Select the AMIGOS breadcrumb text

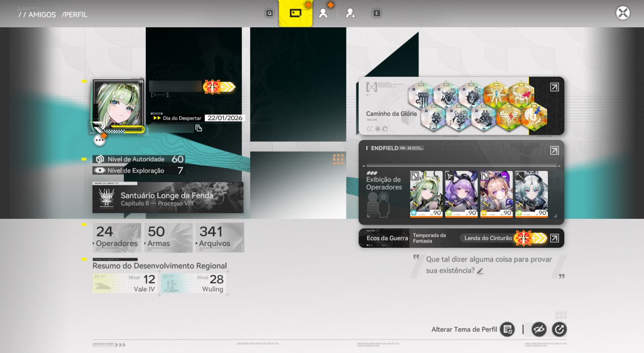[x=42, y=15]
